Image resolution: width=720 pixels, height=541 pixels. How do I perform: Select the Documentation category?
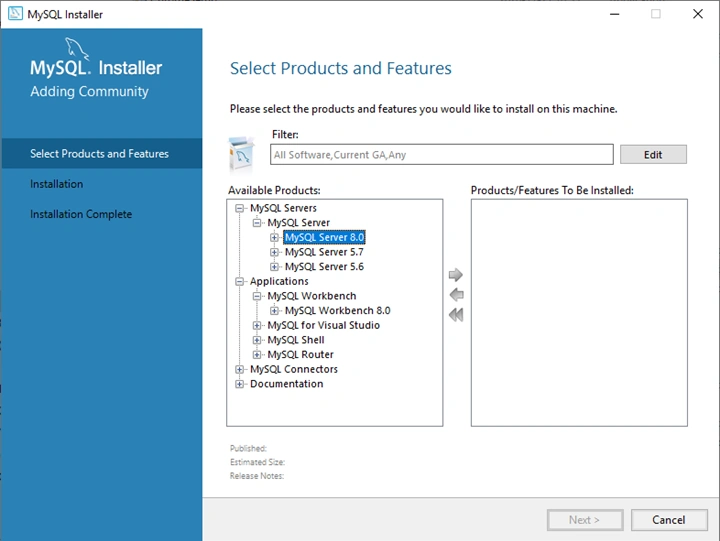point(287,384)
